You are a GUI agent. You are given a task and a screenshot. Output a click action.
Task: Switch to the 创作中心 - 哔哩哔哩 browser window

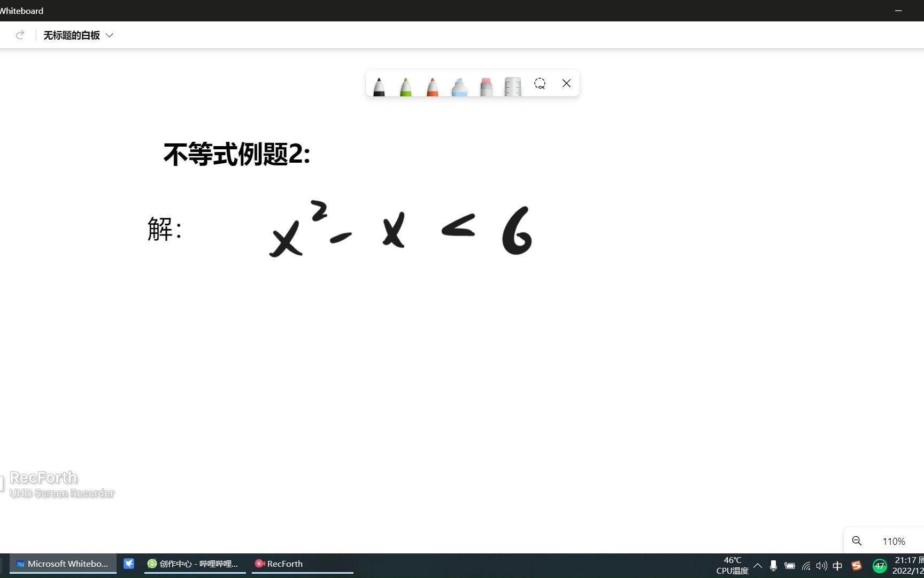tap(195, 564)
